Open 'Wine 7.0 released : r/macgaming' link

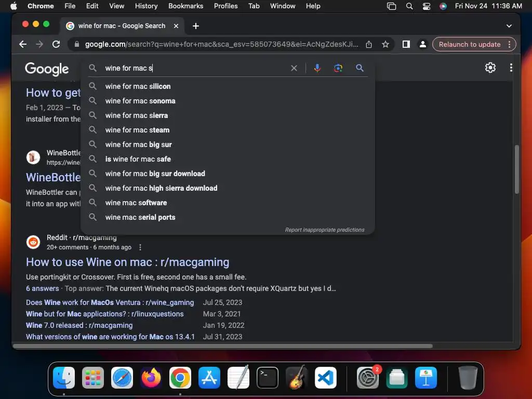click(79, 325)
